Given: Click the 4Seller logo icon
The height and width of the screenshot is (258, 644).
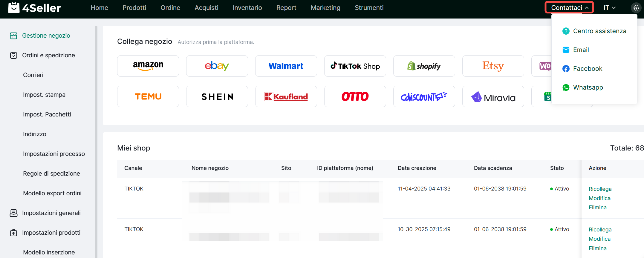Looking at the screenshot, I should (x=14, y=8).
